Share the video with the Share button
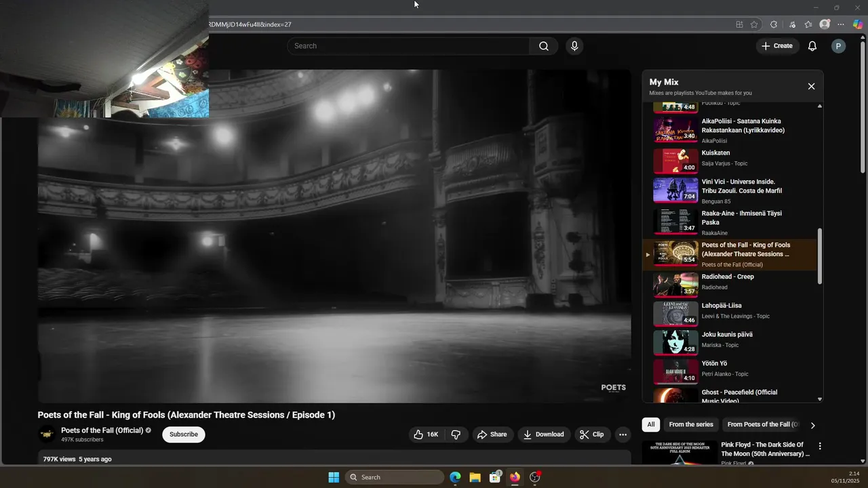Viewport: 868px width, 488px height. coord(492,434)
